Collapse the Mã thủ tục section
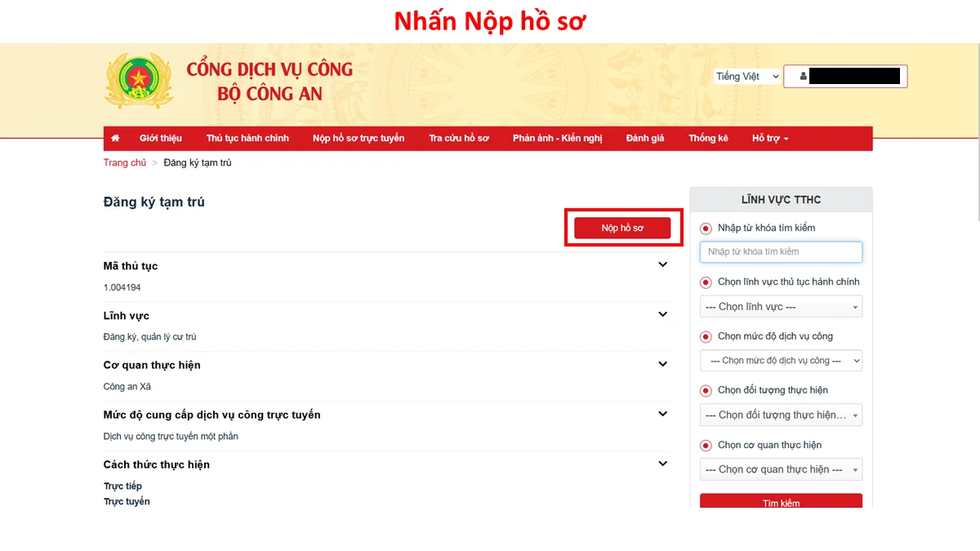 [663, 264]
